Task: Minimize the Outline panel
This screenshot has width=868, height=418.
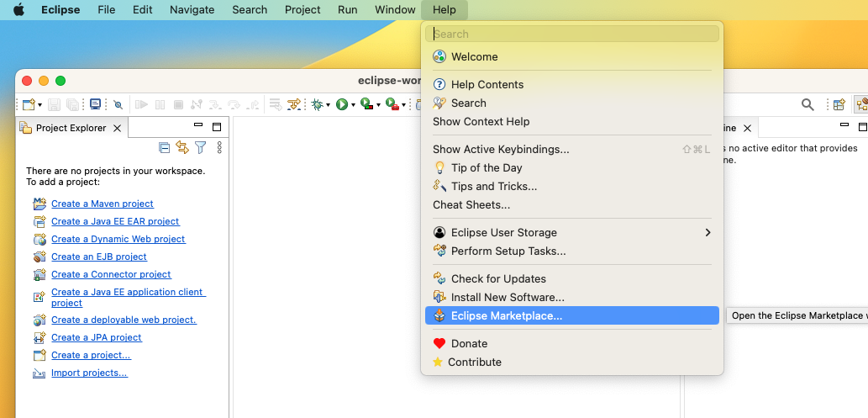Action: [844, 125]
